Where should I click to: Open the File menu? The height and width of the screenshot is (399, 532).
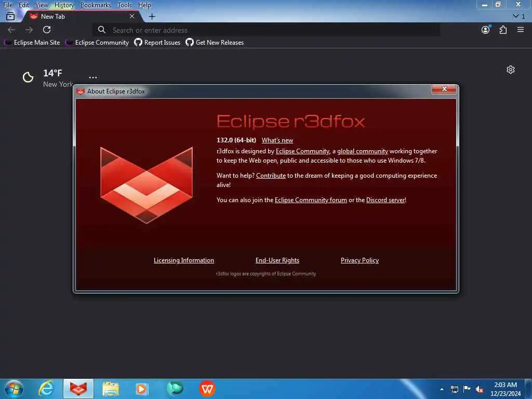(7, 5)
